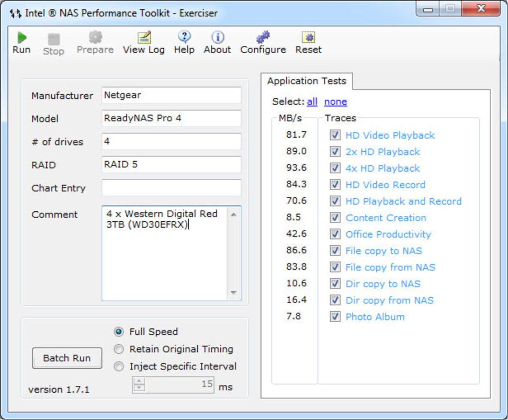Increase interval with spinner up arrow
The width and height of the screenshot is (508, 420).
tap(139, 381)
